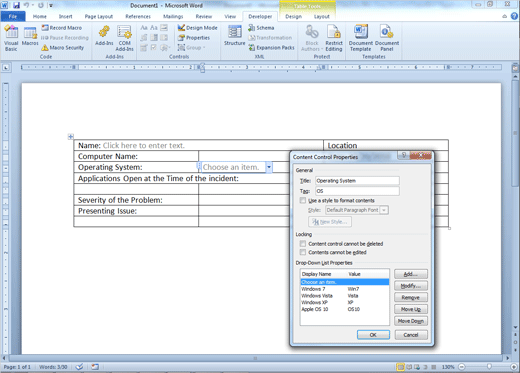
Task: Click macro recording status bar icon
Action: tap(95, 367)
